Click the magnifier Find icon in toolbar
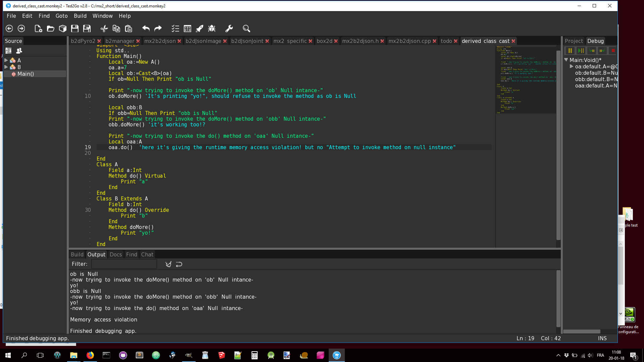This screenshot has height=362, width=644. click(x=247, y=28)
